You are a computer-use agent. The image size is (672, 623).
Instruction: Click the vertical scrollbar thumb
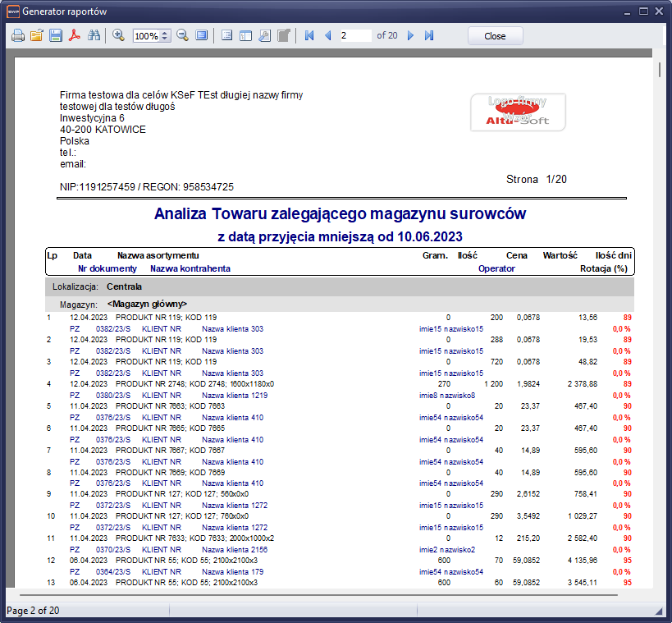click(659, 66)
